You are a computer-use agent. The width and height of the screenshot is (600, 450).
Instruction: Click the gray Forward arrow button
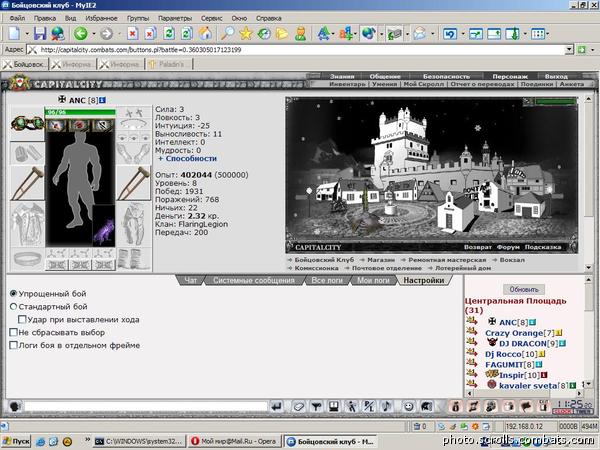(106, 34)
